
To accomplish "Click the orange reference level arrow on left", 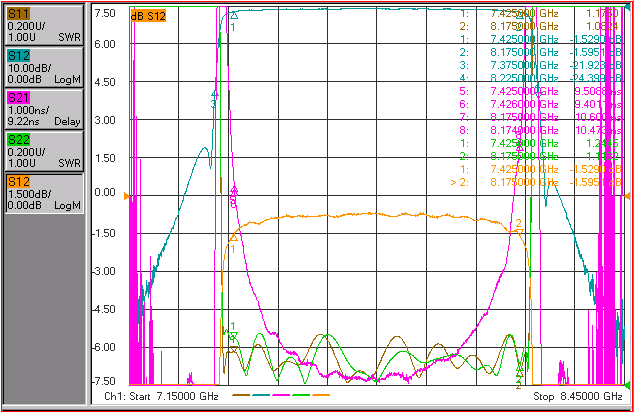I will point(127,196).
